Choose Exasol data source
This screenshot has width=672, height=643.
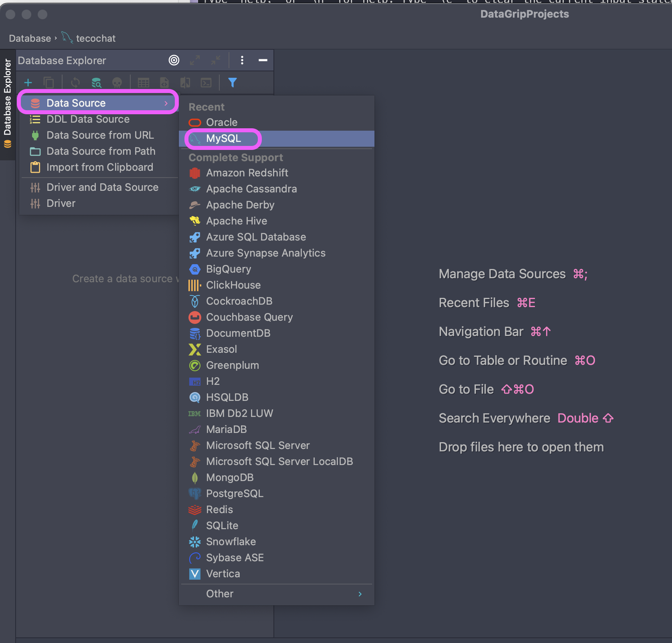[x=277, y=349]
